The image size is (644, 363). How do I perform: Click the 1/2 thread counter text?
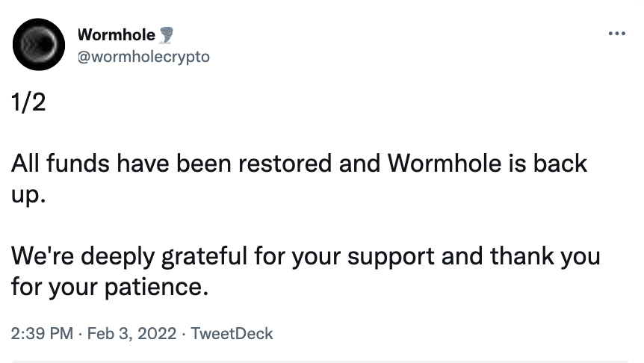(28, 102)
